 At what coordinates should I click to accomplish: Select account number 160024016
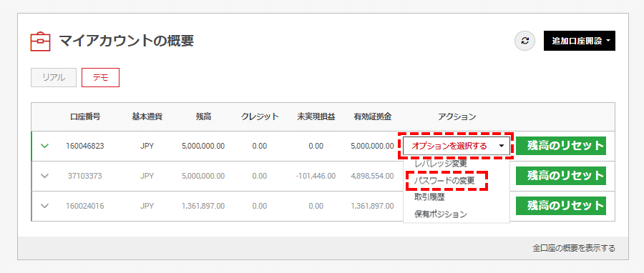pos(85,206)
